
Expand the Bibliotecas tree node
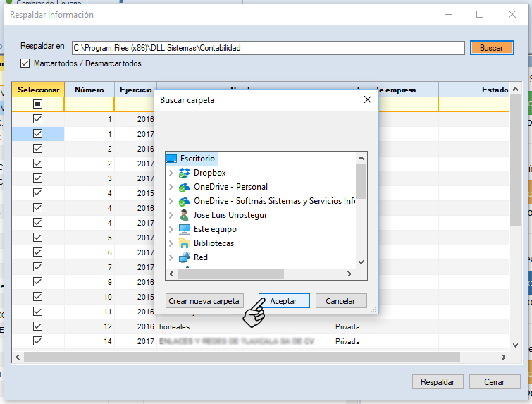pos(171,243)
